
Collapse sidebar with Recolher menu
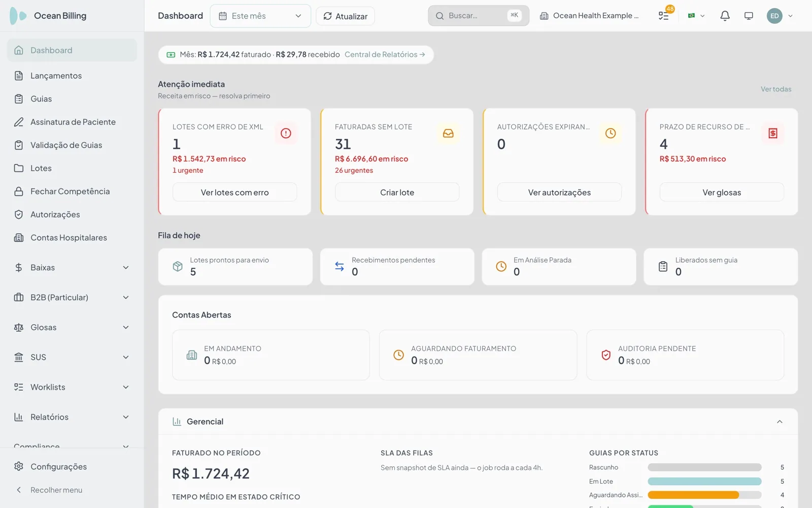(72, 490)
